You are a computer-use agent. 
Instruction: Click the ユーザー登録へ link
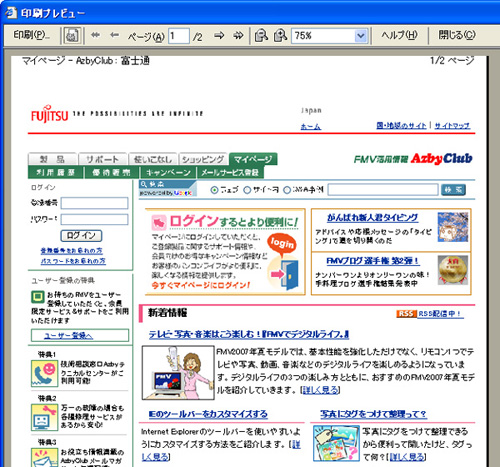(69, 336)
